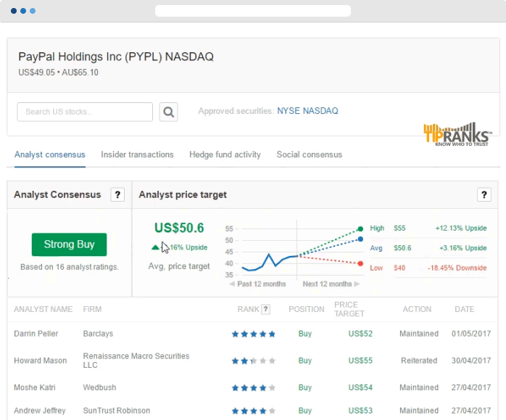
Task: Open Analyst price target help icon
Action: click(x=484, y=194)
